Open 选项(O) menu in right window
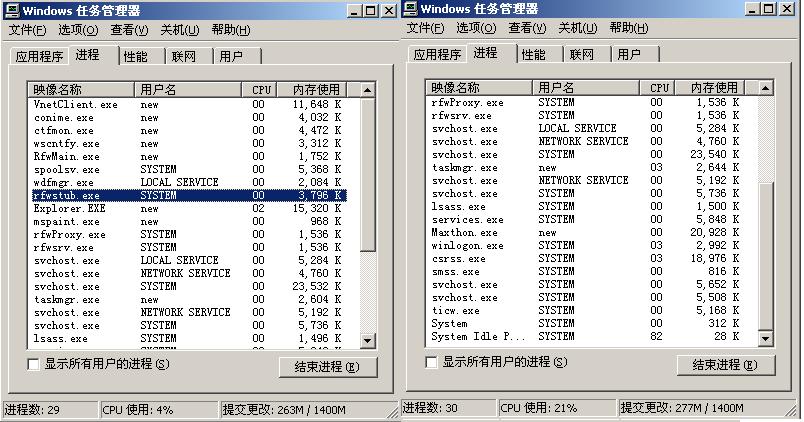Screen dimensions: 804x422 (476, 28)
